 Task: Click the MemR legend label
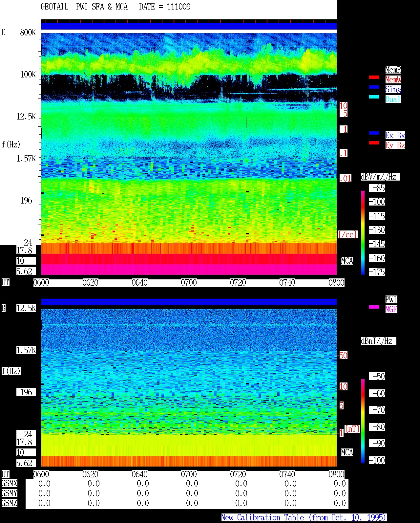(x=393, y=70)
